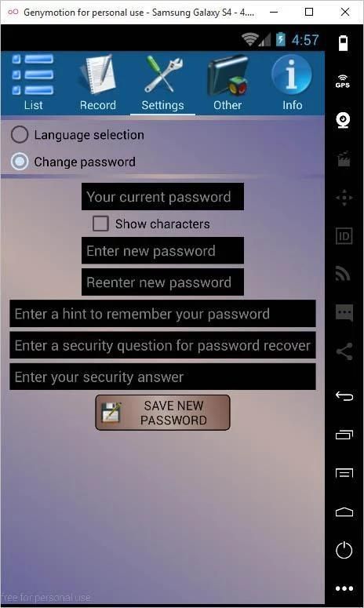Click the Android recent apps icon
This screenshot has height=608, width=364.
344,435
